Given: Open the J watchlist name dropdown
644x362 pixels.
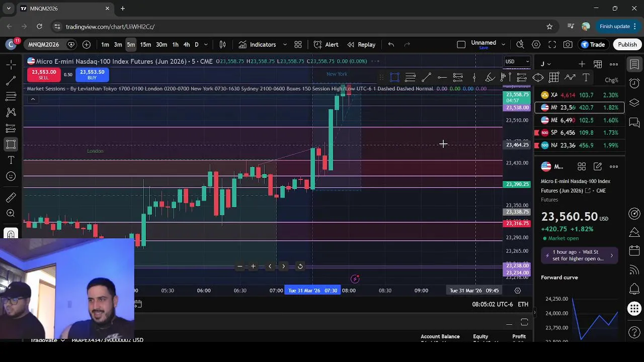Looking at the screenshot, I should tap(545, 64).
